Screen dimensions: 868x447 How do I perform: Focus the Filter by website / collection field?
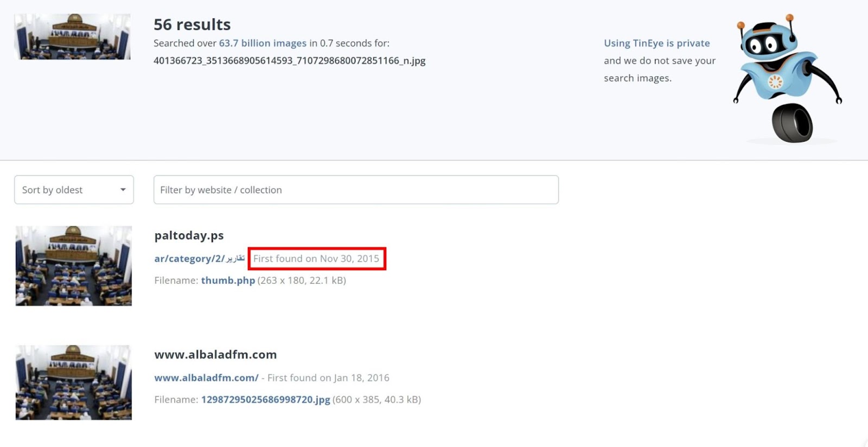356,190
